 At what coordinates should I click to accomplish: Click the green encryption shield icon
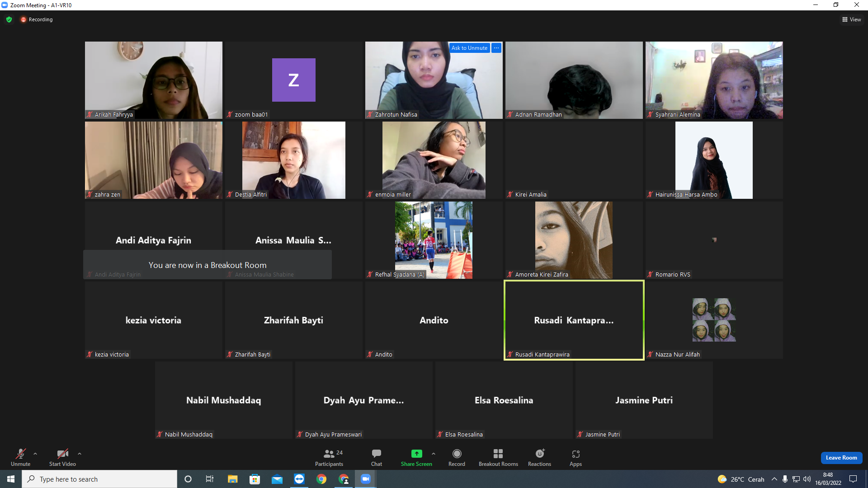[x=9, y=19]
